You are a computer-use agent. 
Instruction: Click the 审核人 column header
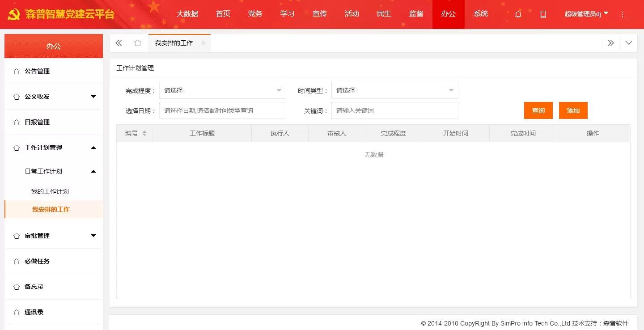tap(337, 133)
